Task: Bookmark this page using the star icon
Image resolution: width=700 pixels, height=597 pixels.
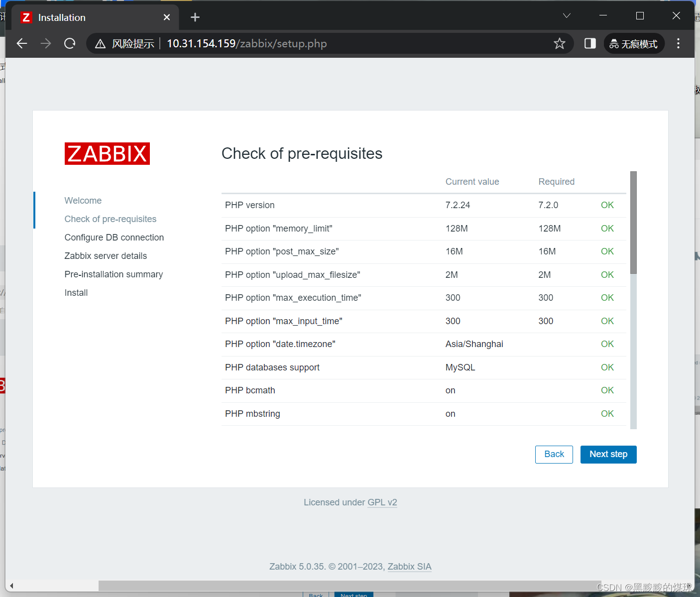Action: [560, 43]
